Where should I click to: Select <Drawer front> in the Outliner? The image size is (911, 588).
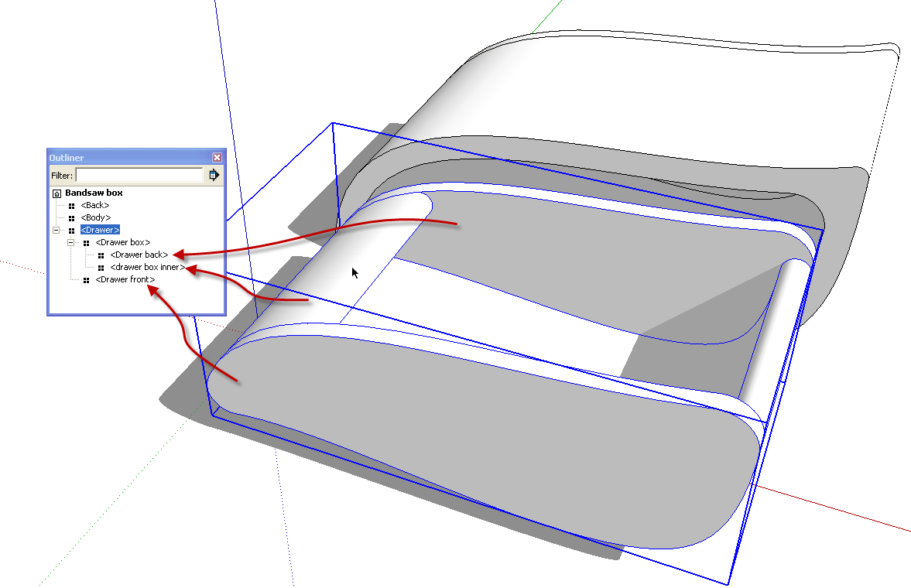click(x=125, y=279)
